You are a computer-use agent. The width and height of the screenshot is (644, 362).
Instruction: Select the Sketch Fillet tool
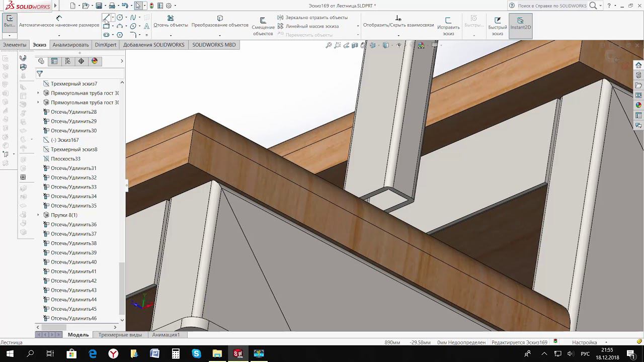[133, 35]
